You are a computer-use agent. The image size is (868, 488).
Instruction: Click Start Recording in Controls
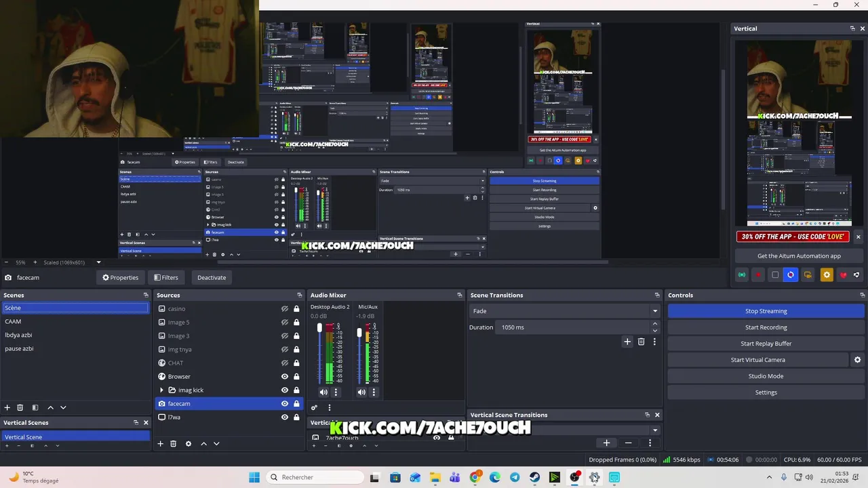point(766,327)
